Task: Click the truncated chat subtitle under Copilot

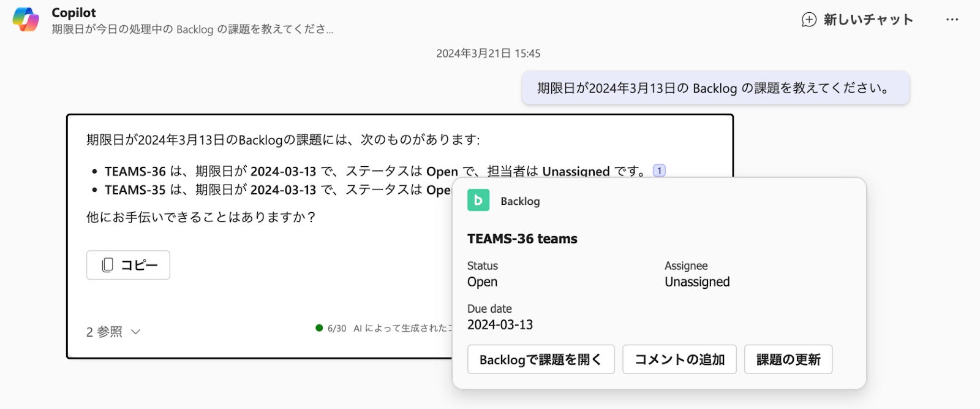Action: pyautogui.click(x=192, y=29)
